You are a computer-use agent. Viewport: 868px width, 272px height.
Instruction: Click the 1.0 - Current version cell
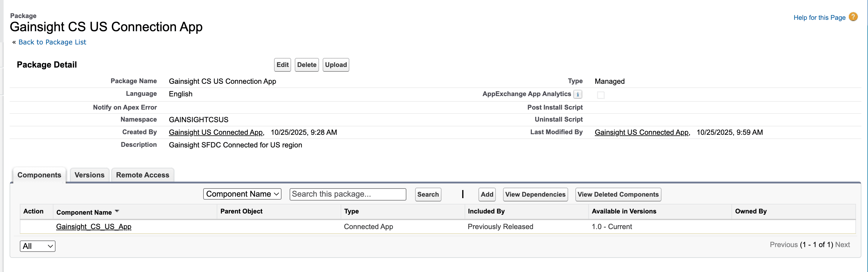click(612, 227)
